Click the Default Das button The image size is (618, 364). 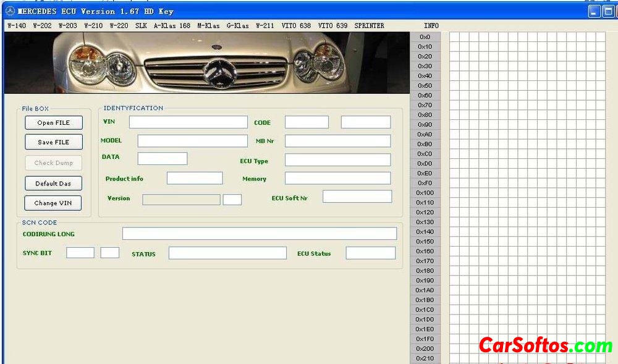[53, 184]
